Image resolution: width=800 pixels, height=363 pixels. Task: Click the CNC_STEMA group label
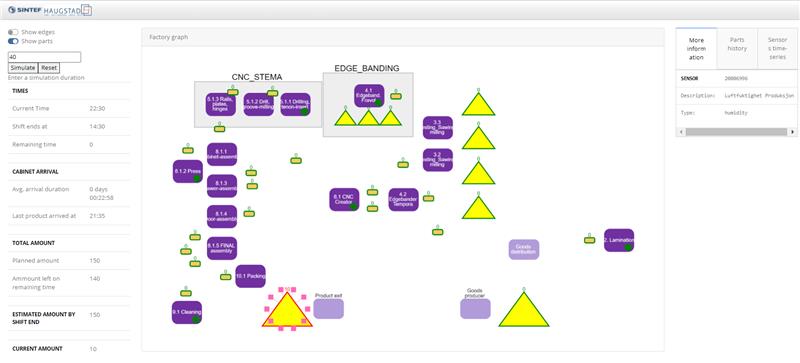[257, 77]
